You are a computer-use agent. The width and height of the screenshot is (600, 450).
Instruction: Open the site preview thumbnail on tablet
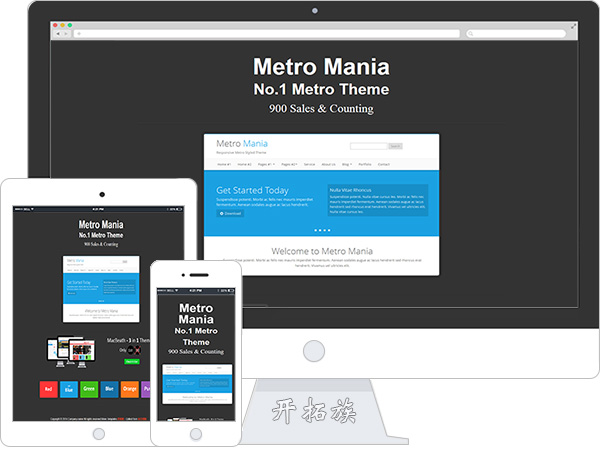pyautogui.click(x=101, y=289)
